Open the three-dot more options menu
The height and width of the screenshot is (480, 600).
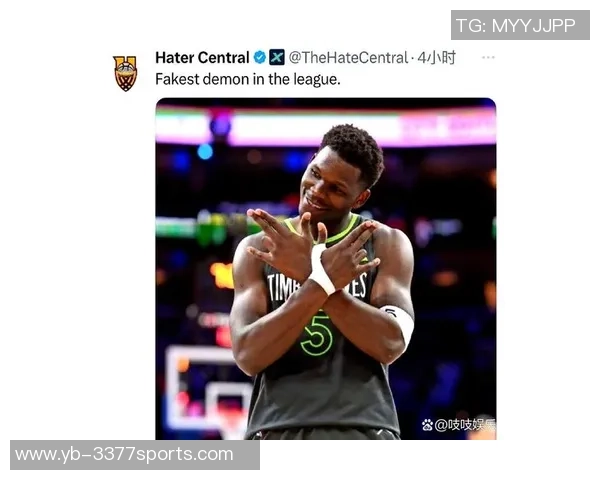pyautogui.click(x=488, y=57)
